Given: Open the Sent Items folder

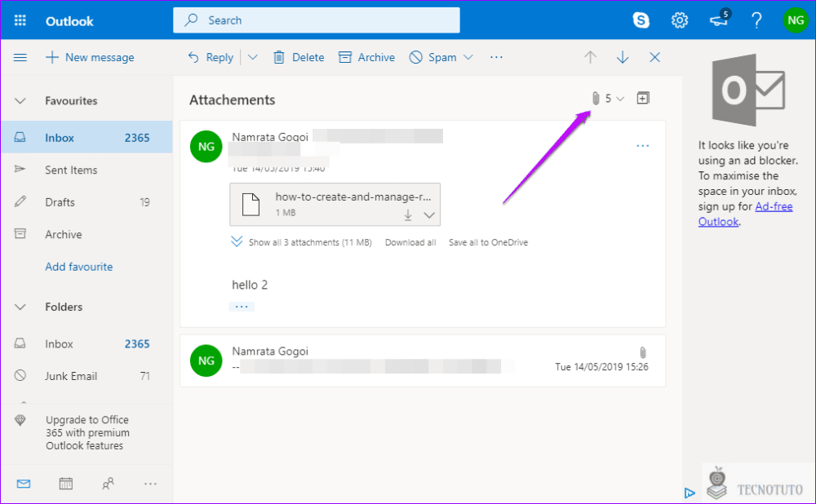Looking at the screenshot, I should (86, 170).
